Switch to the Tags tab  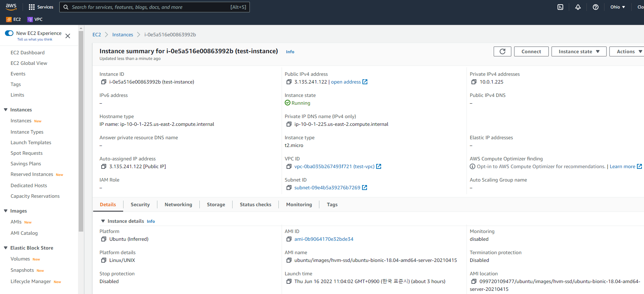(332, 204)
